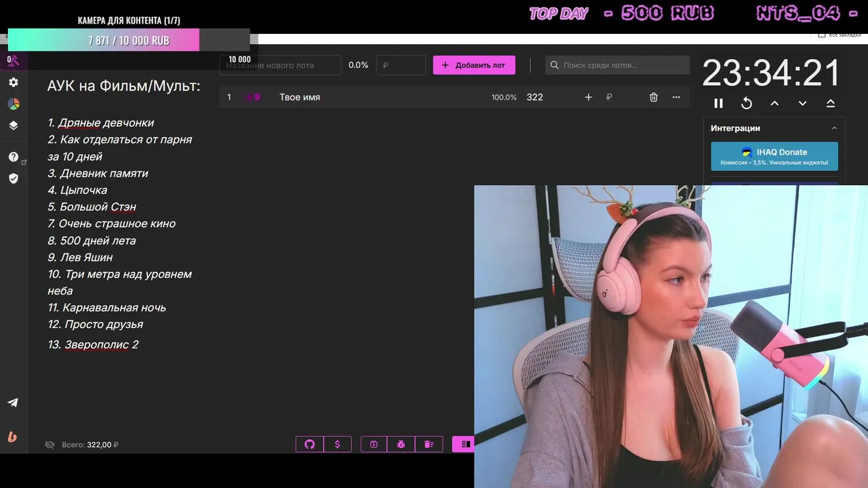
Task: Click the Добавить лот button
Action: pyautogui.click(x=474, y=65)
